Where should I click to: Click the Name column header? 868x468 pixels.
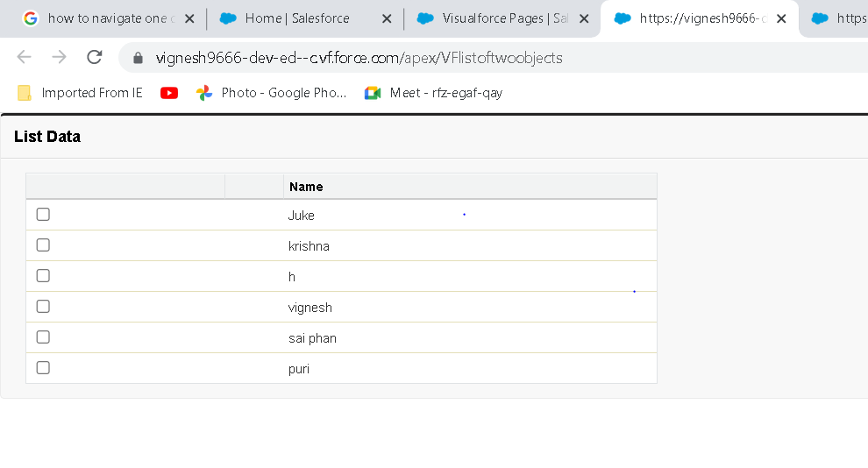[x=306, y=187]
